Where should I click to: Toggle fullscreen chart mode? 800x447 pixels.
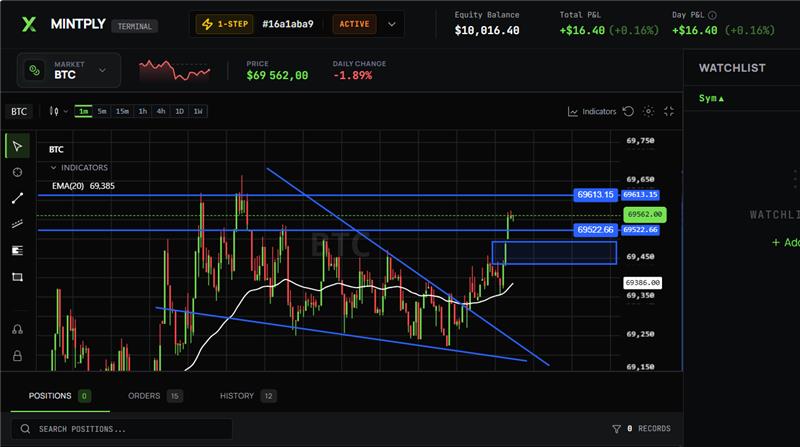(669, 111)
